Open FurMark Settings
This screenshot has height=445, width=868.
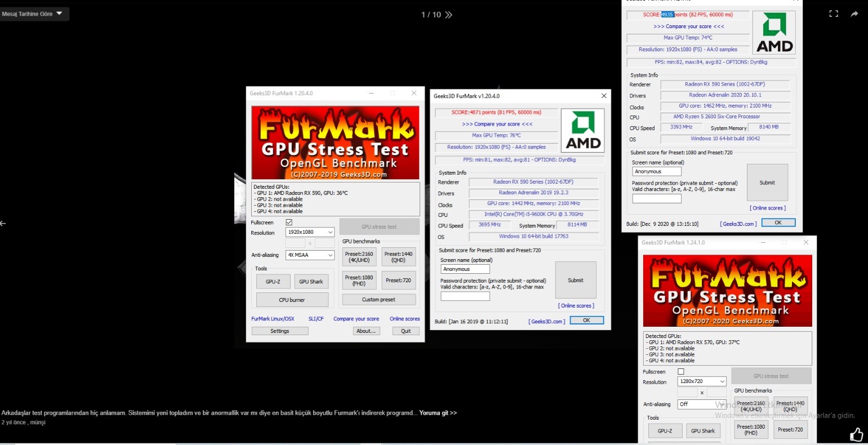[x=279, y=331]
